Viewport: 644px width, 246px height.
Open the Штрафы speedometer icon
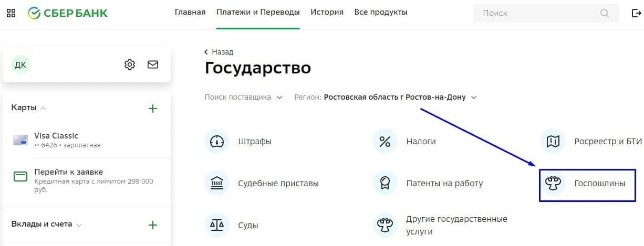(x=216, y=142)
